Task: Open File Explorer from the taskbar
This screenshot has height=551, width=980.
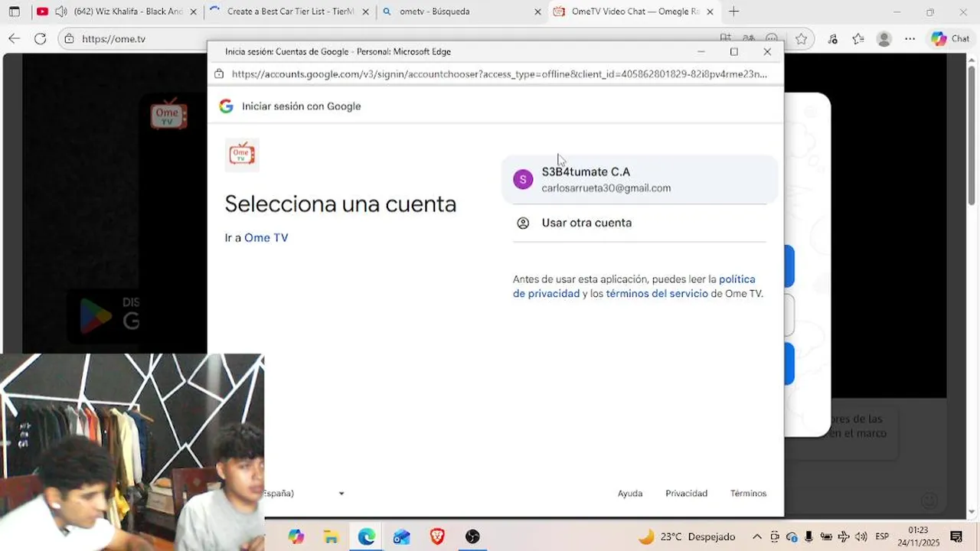Action: 332,536
